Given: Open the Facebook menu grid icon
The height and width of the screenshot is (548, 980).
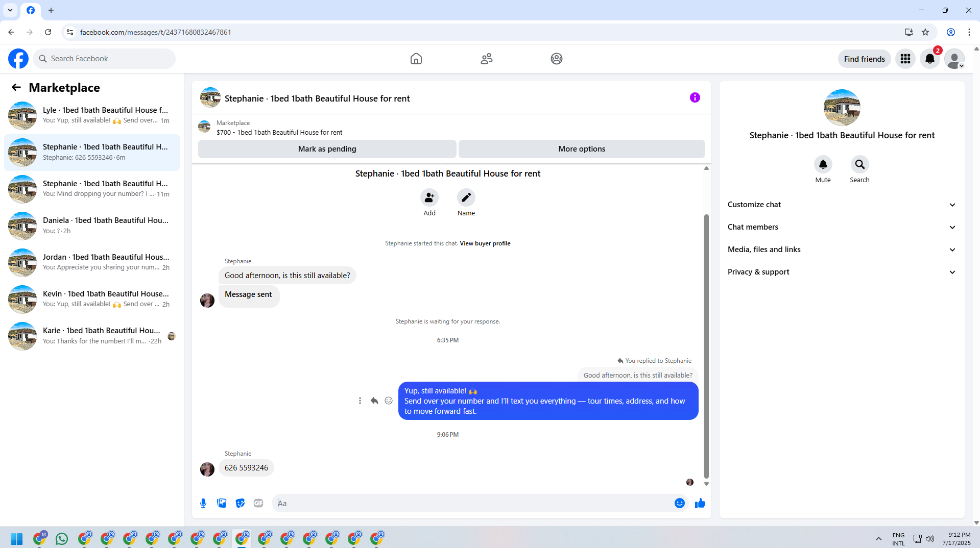Looking at the screenshot, I should (905, 59).
